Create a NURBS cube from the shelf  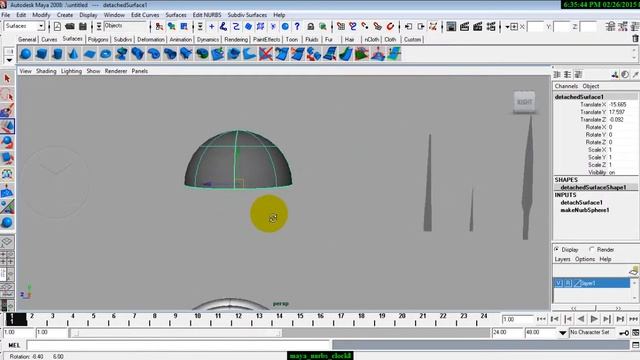41,54
